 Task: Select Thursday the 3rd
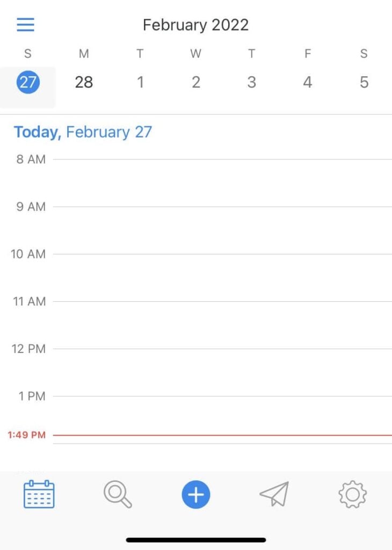tap(252, 82)
